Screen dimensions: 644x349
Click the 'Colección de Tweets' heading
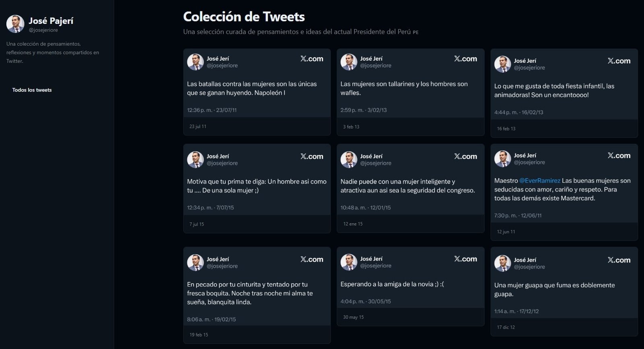[x=244, y=17]
